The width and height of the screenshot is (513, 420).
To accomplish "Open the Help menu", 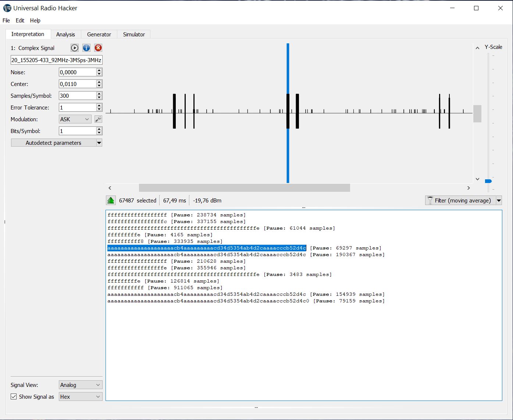I will (35, 21).
